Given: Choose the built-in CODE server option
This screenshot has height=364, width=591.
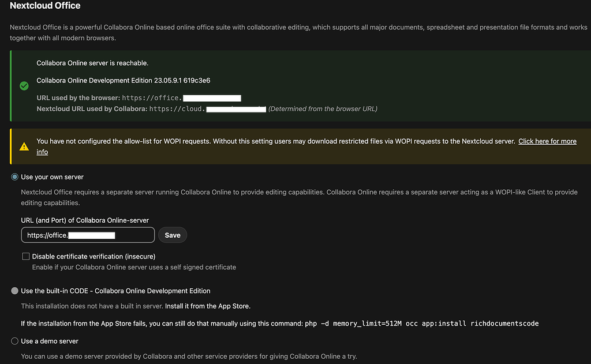Looking at the screenshot, I should [x=15, y=291].
